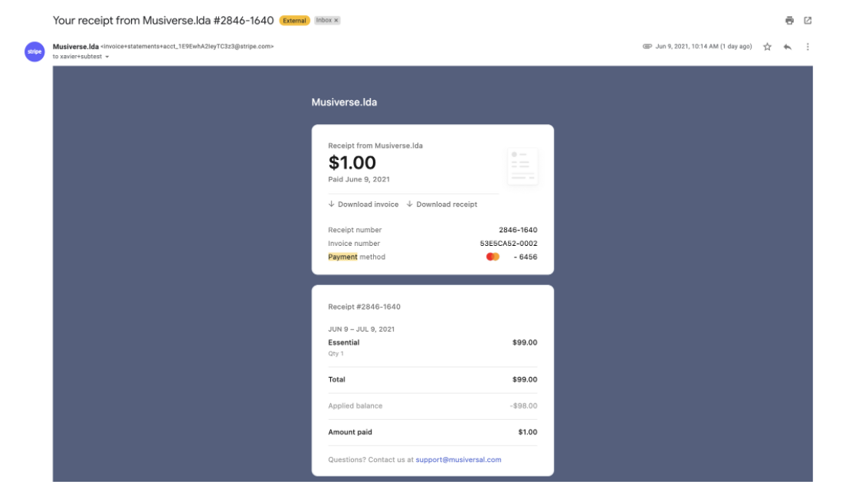Click the Stripe sender avatar

click(x=34, y=52)
